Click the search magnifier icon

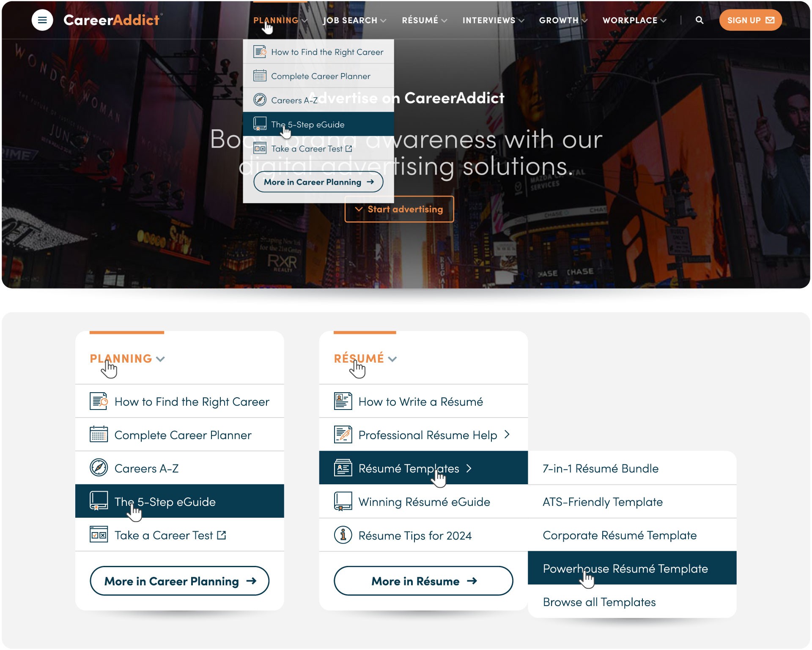coord(700,20)
